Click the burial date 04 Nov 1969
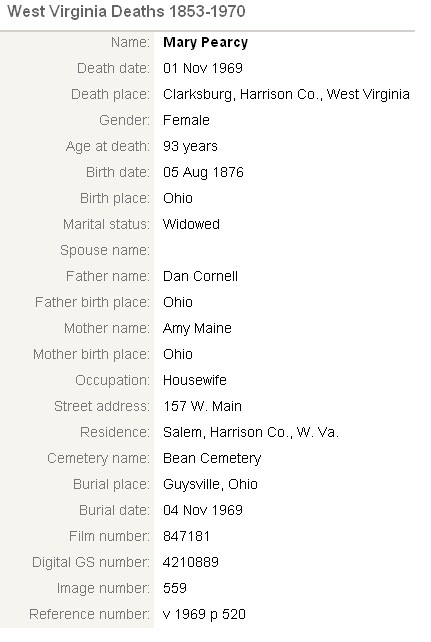 pos(203,510)
